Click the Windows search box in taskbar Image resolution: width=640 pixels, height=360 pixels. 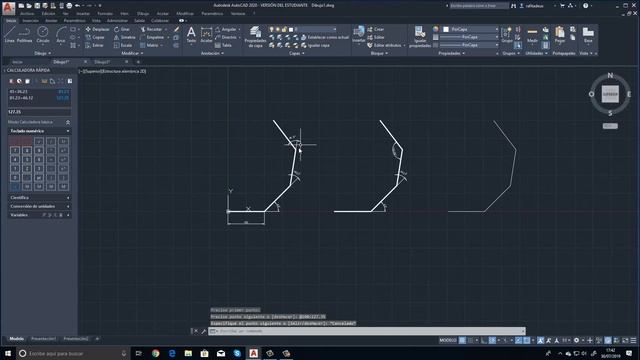tap(73, 353)
